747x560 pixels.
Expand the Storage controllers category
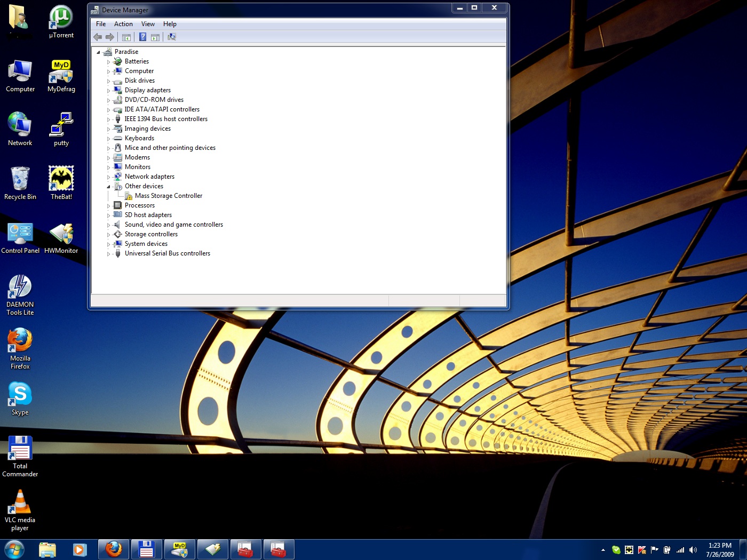point(108,235)
